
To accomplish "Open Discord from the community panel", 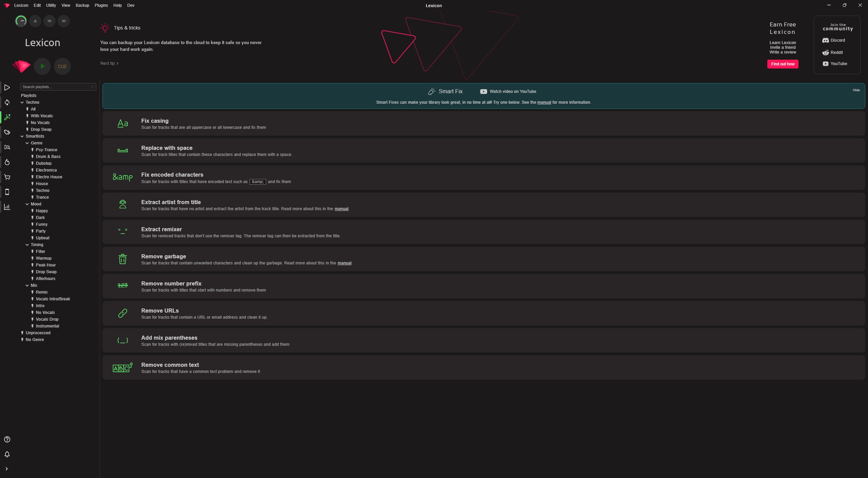I will (834, 40).
